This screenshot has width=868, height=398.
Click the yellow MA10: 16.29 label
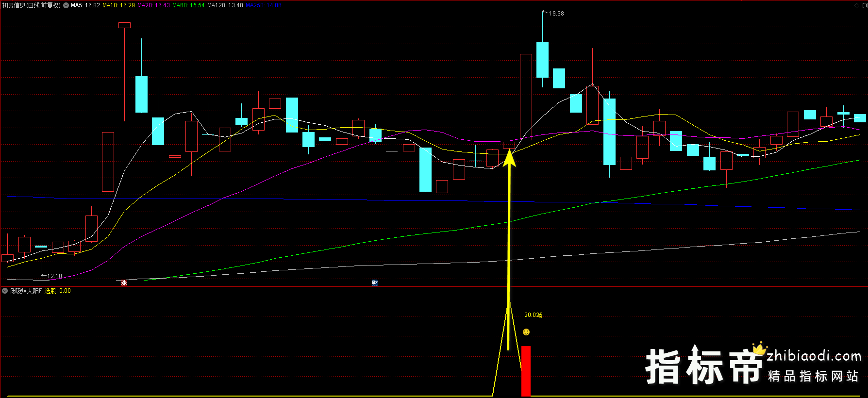118,6
